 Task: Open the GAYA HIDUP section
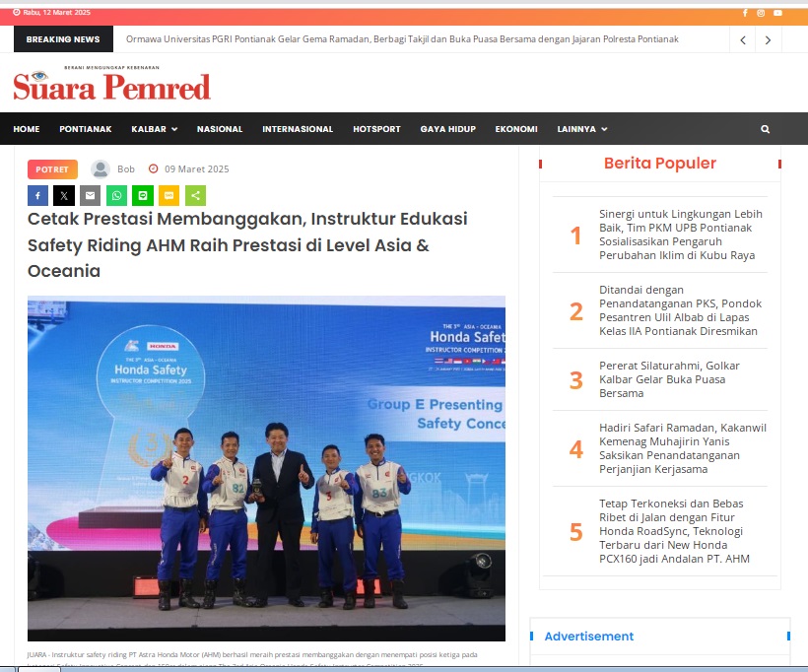pos(447,129)
